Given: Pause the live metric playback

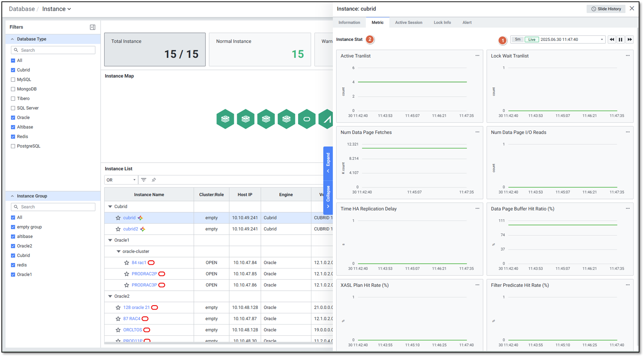Looking at the screenshot, I should pyautogui.click(x=620, y=40).
